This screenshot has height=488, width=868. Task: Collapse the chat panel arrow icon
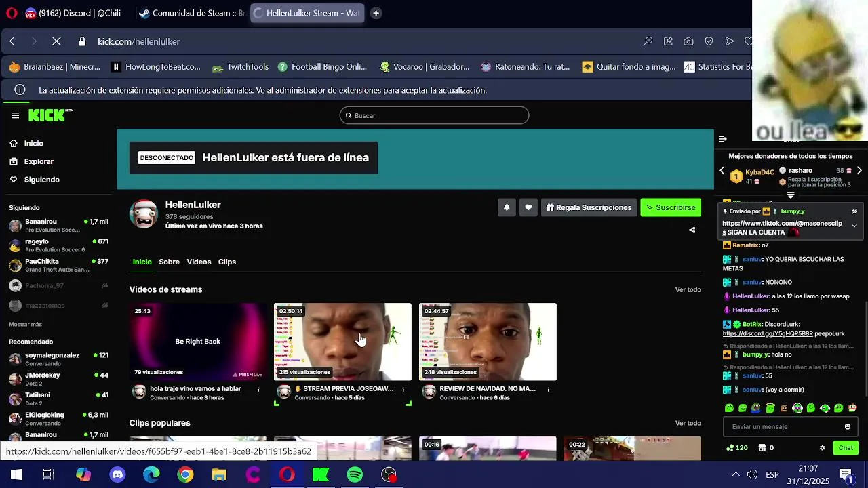click(723, 139)
